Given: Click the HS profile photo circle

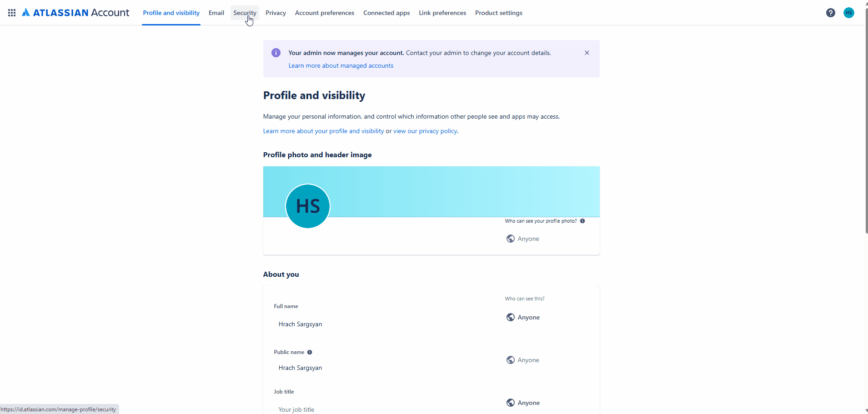Looking at the screenshot, I should [307, 206].
